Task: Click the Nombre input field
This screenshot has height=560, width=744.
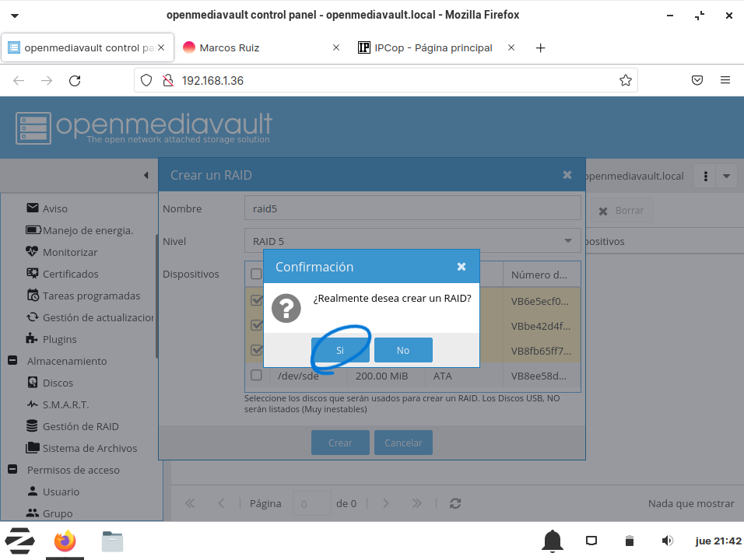Action: click(x=412, y=208)
